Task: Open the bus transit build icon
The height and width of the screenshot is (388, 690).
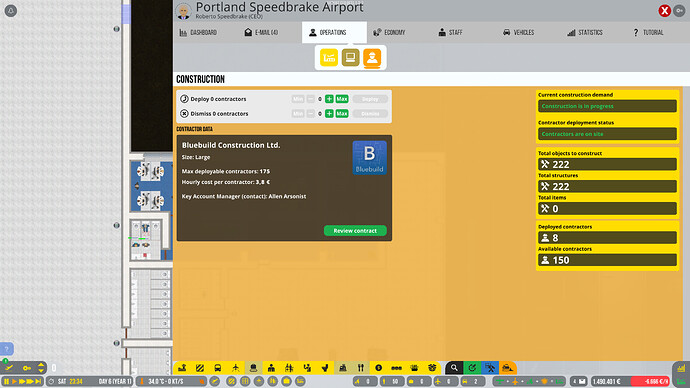Action: (217, 368)
